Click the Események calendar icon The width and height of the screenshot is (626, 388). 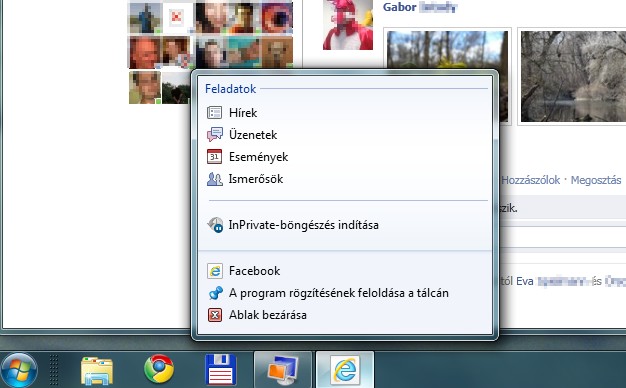point(214,156)
